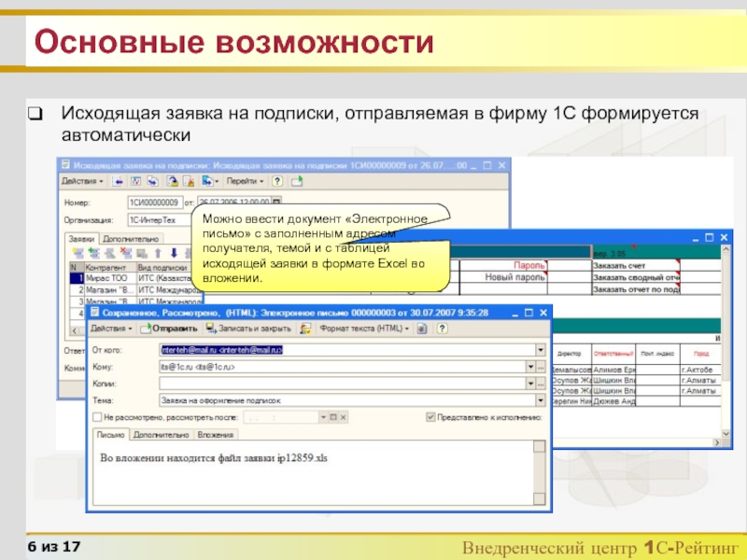Click the help question-mark icon in the email toolbar
Image resolution: width=747 pixels, height=560 pixels.
point(442,329)
